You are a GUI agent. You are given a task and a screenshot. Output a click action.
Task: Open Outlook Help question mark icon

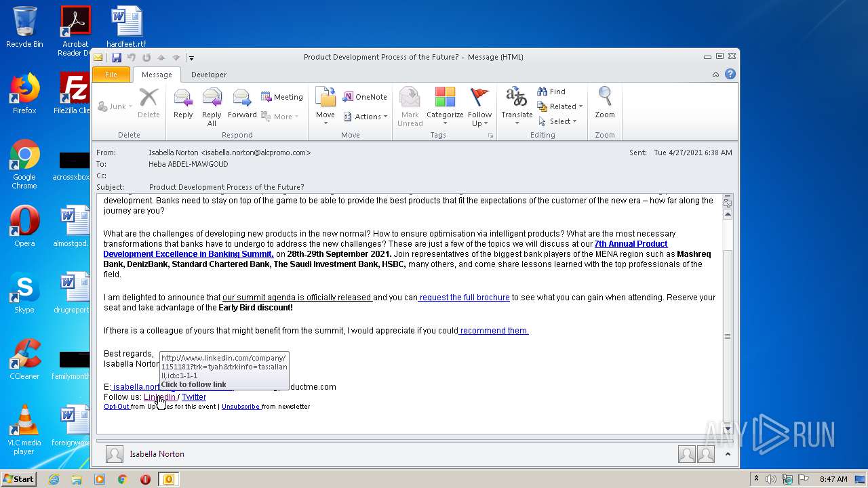pos(730,75)
